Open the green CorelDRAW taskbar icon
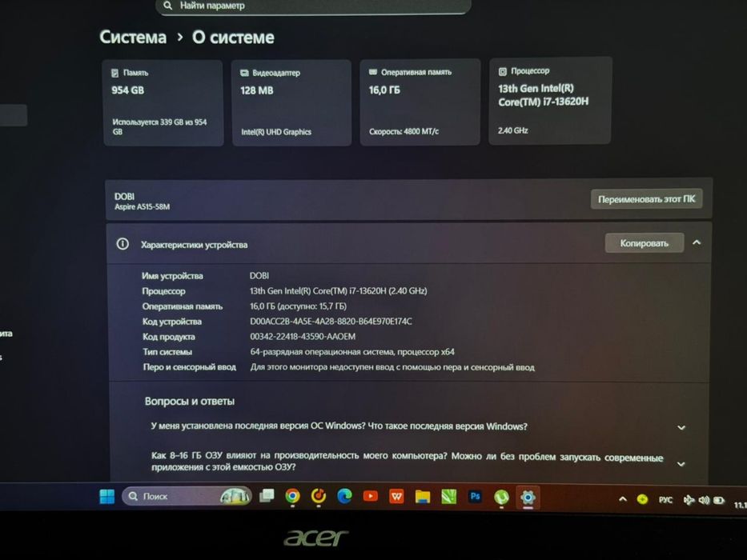 (x=449, y=497)
